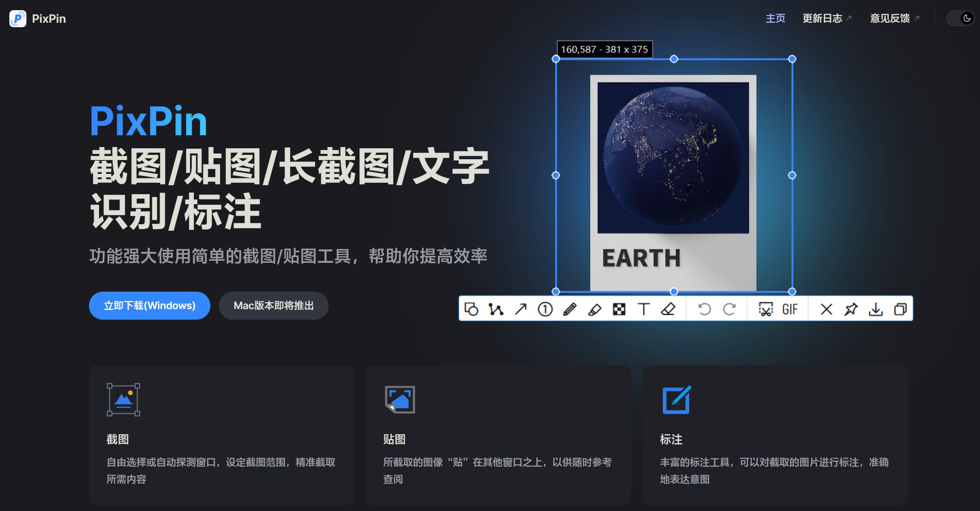Click the long screenshot scissors icon

pos(766,309)
